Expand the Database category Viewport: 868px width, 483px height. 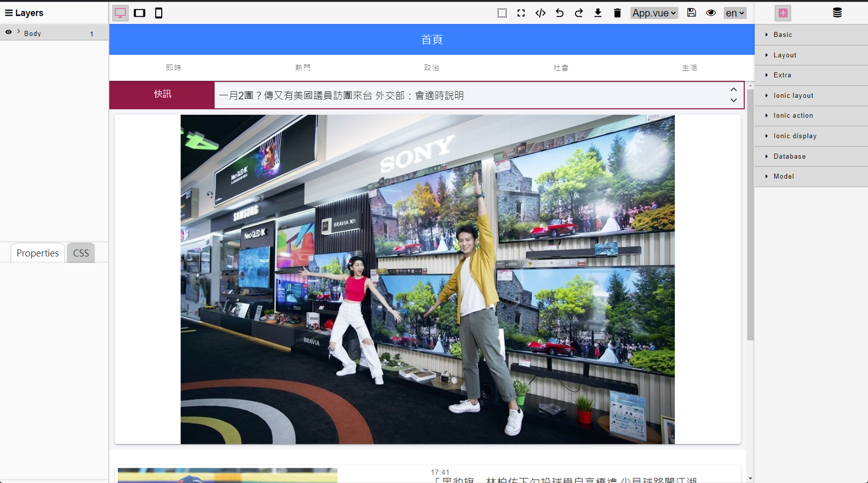point(811,157)
